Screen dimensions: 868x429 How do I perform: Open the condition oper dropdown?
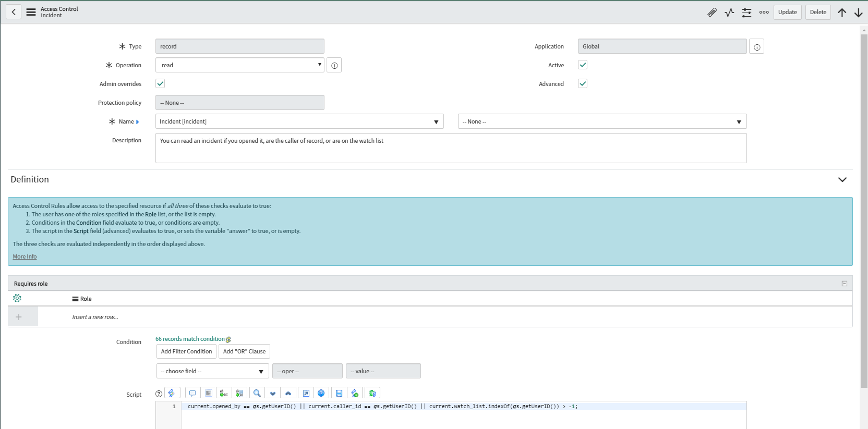click(x=308, y=371)
